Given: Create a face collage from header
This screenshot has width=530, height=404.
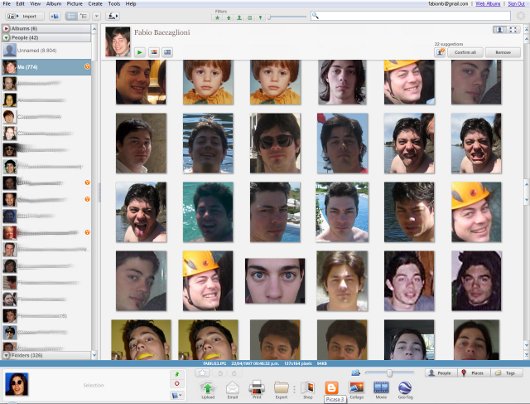Looking at the screenshot, I should point(154,52).
